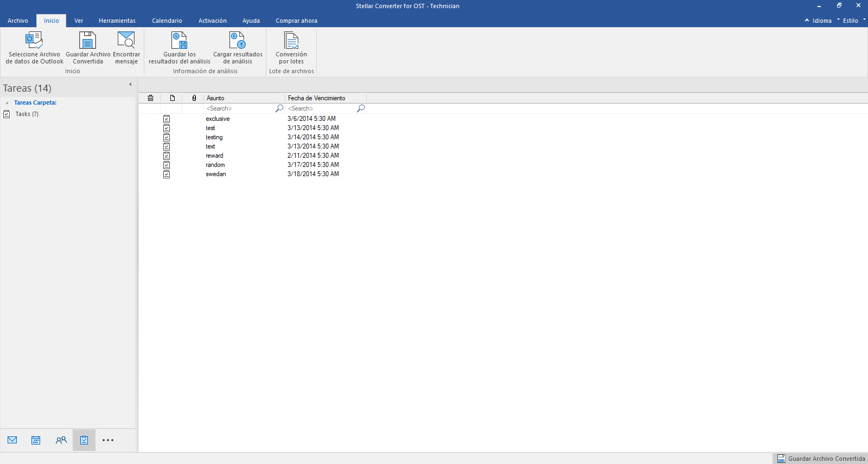Select the task named exclusive

(218, 119)
